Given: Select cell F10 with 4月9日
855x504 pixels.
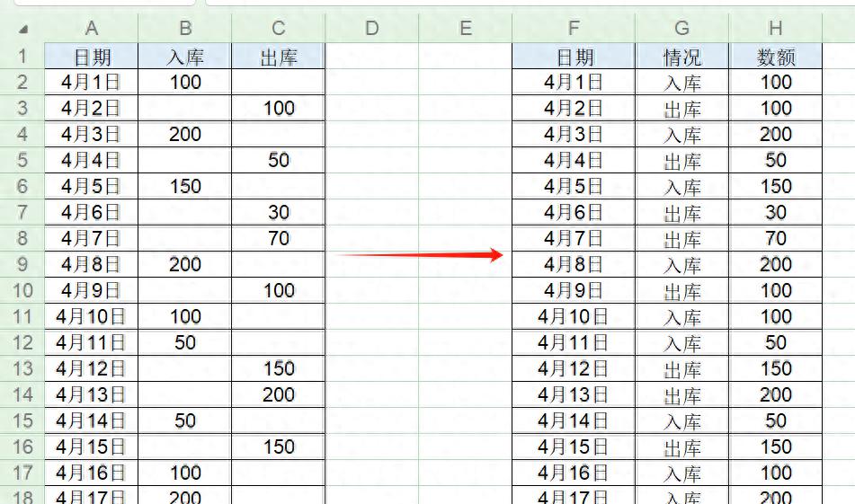Looking at the screenshot, I should pyautogui.click(x=574, y=290).
